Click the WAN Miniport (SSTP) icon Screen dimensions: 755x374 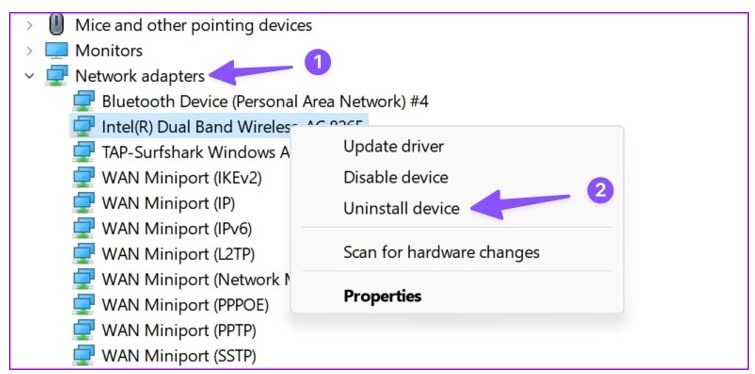[84, 356]
